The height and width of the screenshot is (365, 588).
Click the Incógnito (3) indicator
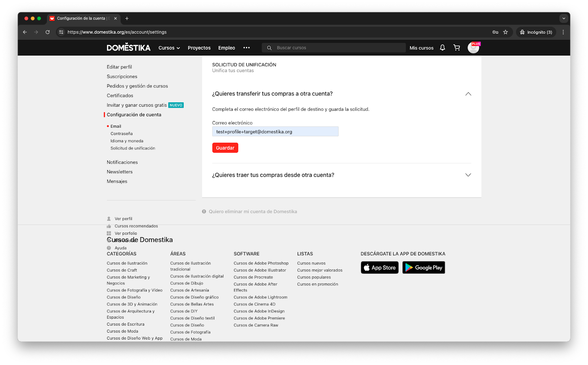point(536,32)
